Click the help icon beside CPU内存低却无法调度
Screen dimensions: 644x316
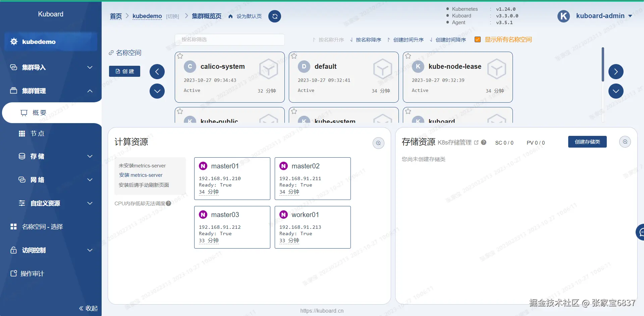(168, 203)
